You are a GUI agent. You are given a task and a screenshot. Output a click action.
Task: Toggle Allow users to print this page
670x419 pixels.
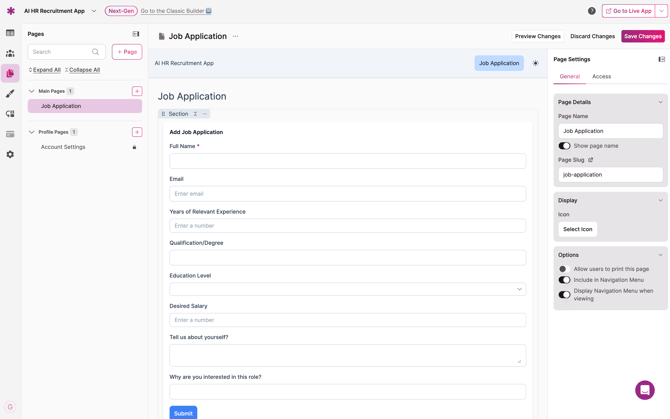(564, 269)
